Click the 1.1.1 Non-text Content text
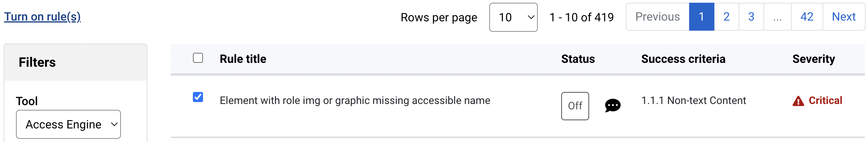Screen dimensions: 868x142 coord(694,100)
